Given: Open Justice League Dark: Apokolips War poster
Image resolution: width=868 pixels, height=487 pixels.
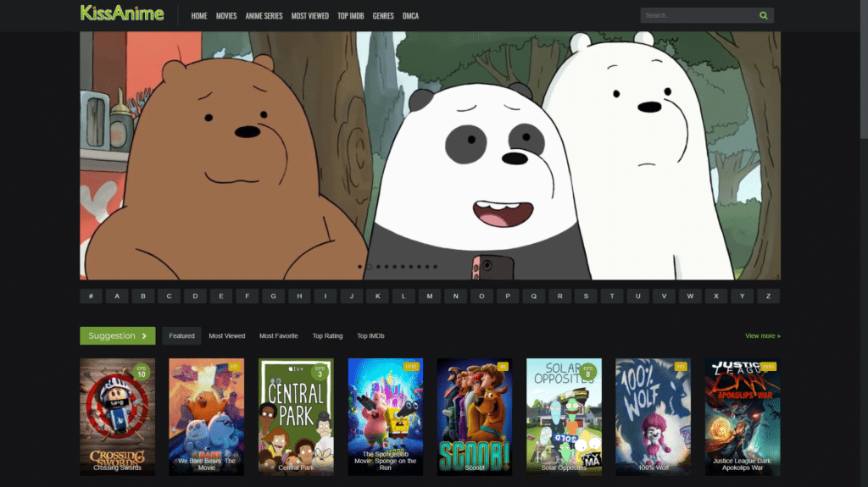Looking at the screenshot, I should 743,417.
